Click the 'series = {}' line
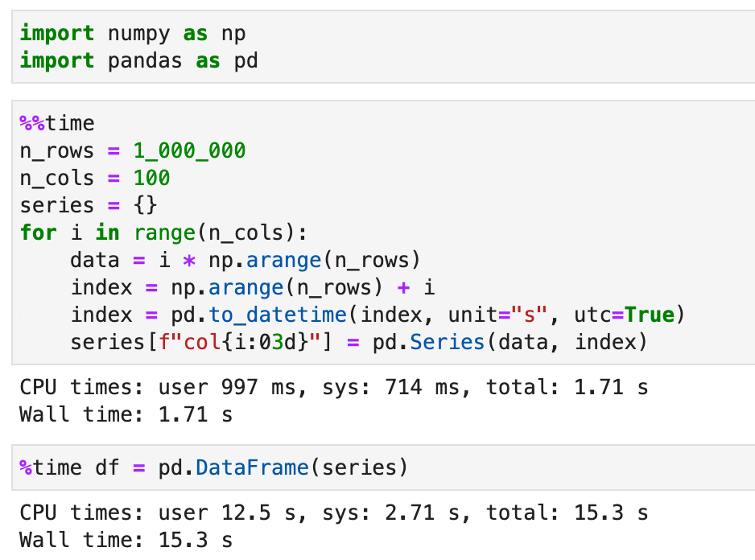The height and width of the screenshot is (560, 755). coord(89,206)
